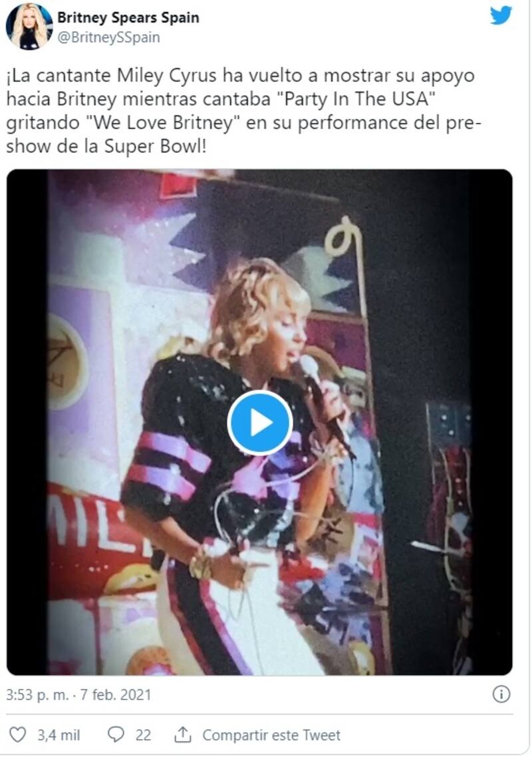Play the embedded tweet video
532x760 pixels.
[259, 423]
